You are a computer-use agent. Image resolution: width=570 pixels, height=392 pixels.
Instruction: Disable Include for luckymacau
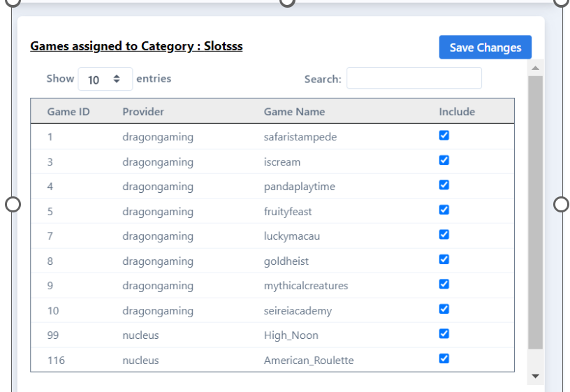444,235
